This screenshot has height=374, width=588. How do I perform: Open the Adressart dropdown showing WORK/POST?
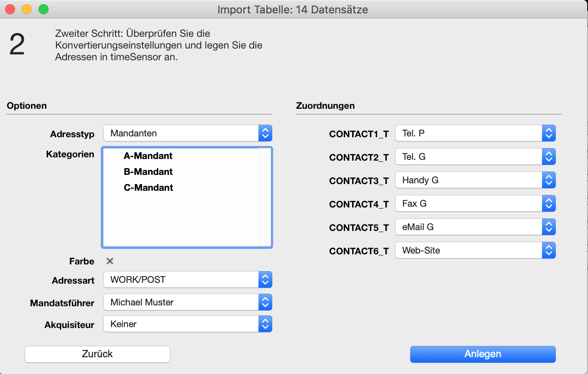point(188,280)
